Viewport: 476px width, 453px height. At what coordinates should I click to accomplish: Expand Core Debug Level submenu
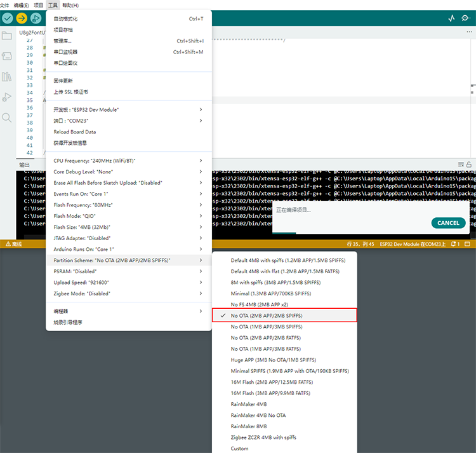[128, 172]
